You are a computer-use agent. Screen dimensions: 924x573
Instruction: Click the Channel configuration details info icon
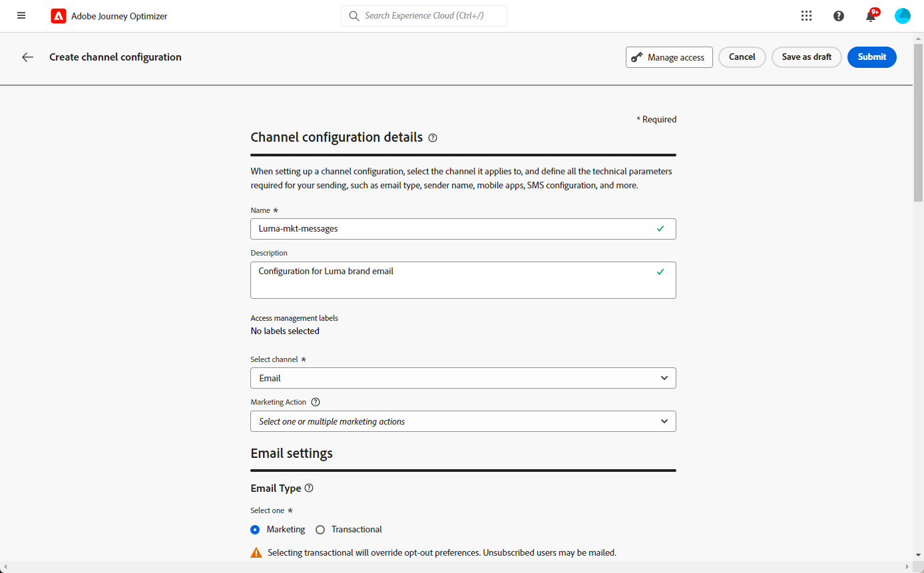click(433, 138)
